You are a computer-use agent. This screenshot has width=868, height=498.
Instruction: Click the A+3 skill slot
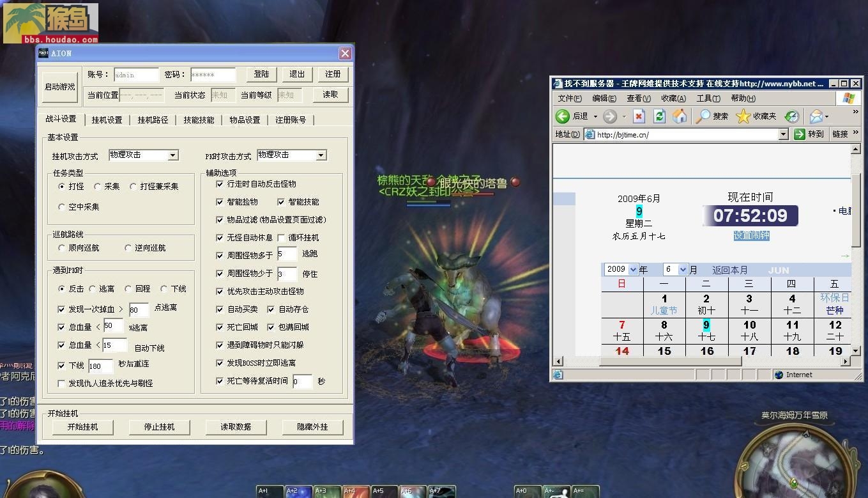click(x=327, y=492)
